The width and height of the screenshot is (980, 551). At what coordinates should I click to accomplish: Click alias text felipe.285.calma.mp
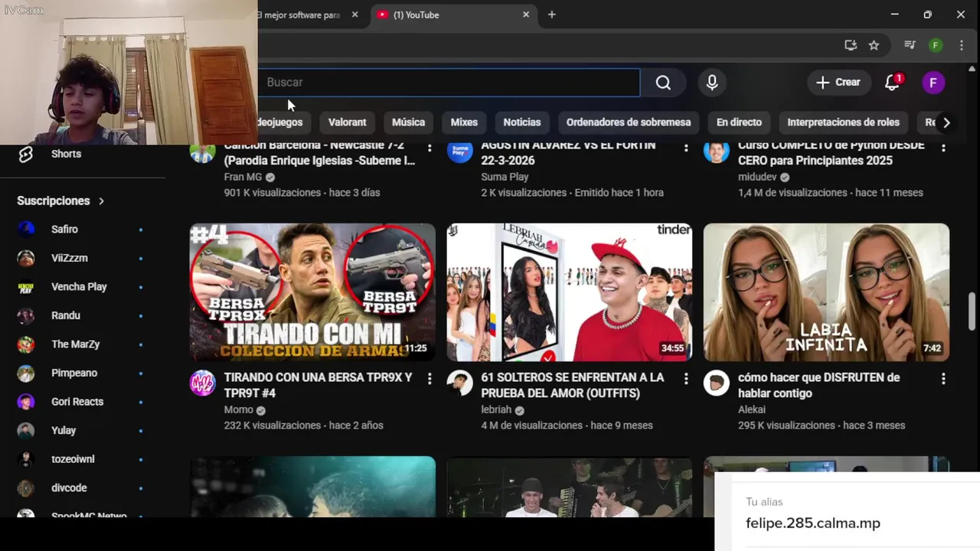(x=813, y=523)
